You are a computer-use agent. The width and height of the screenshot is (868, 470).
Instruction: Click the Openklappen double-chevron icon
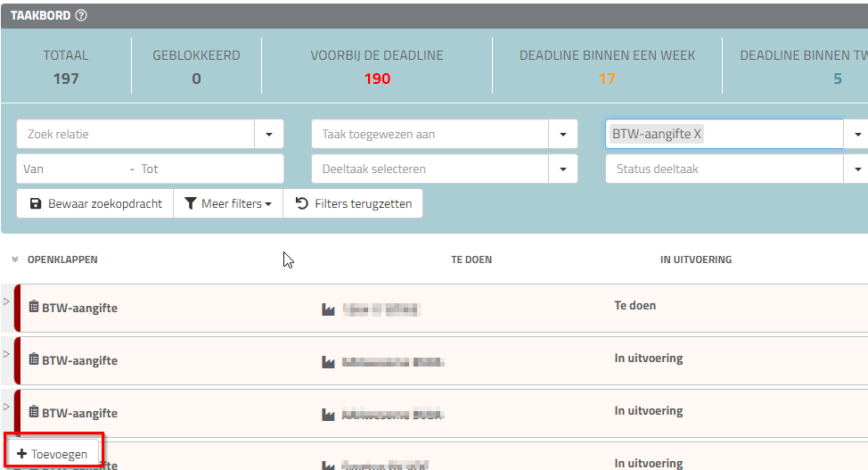pos(15,260)
